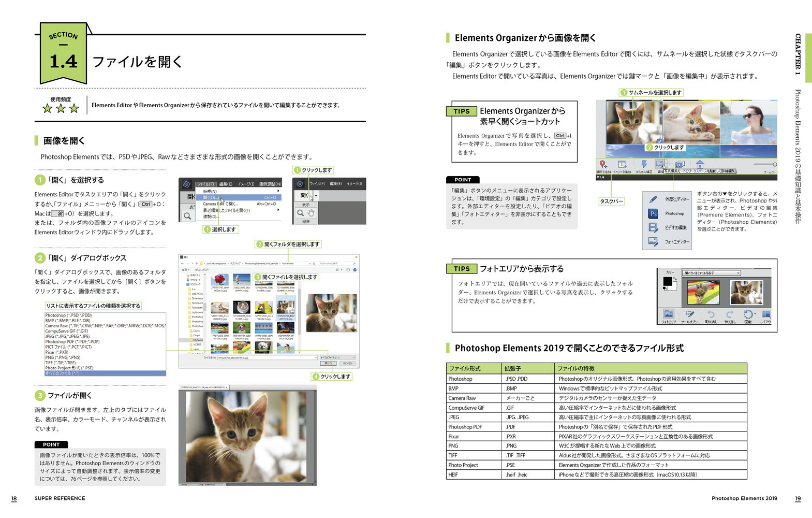
Task: Open the イメージ(I) menu in left screenshot
Action: tap(246, 184)
